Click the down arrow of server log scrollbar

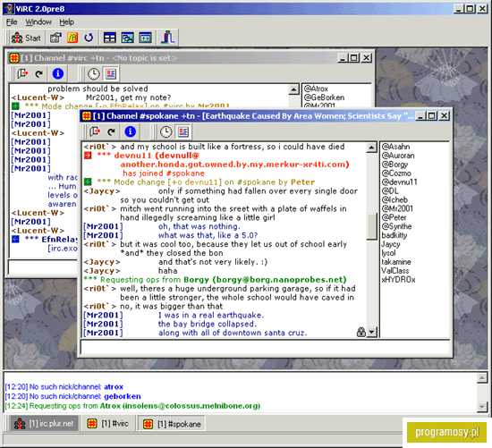[482, 407]
